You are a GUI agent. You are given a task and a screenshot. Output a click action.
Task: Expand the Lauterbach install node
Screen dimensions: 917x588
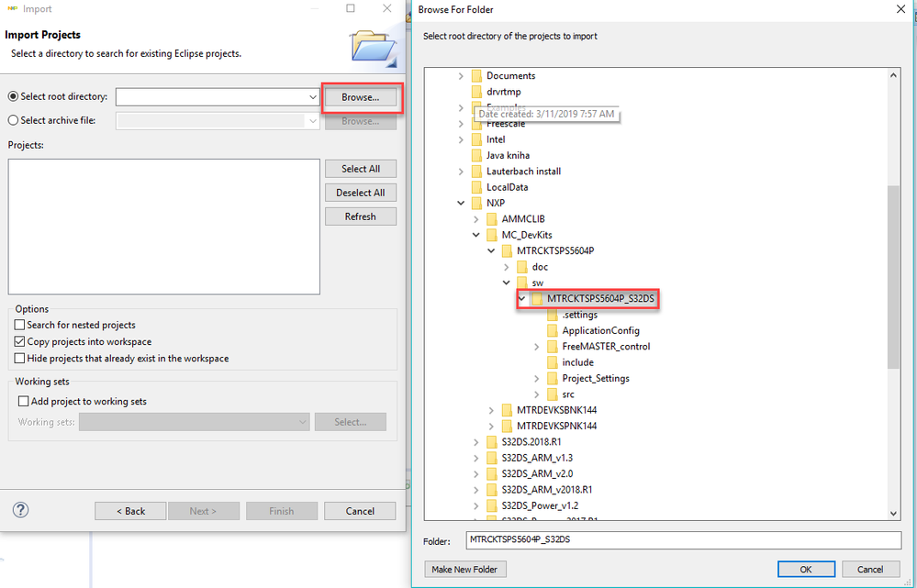coord(461,172)
